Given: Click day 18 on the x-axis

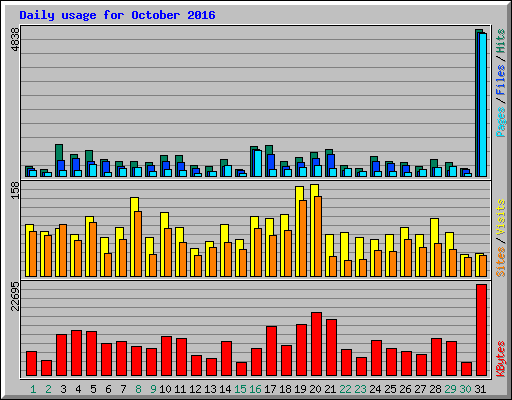Looking at the screenshot, I should click(285, 389).
